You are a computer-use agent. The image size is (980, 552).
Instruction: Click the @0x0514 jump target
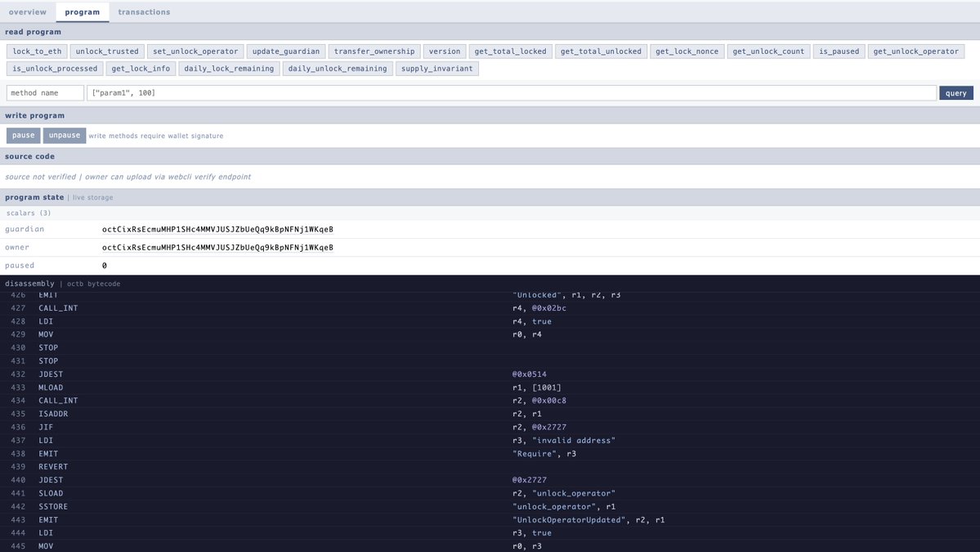530,375
